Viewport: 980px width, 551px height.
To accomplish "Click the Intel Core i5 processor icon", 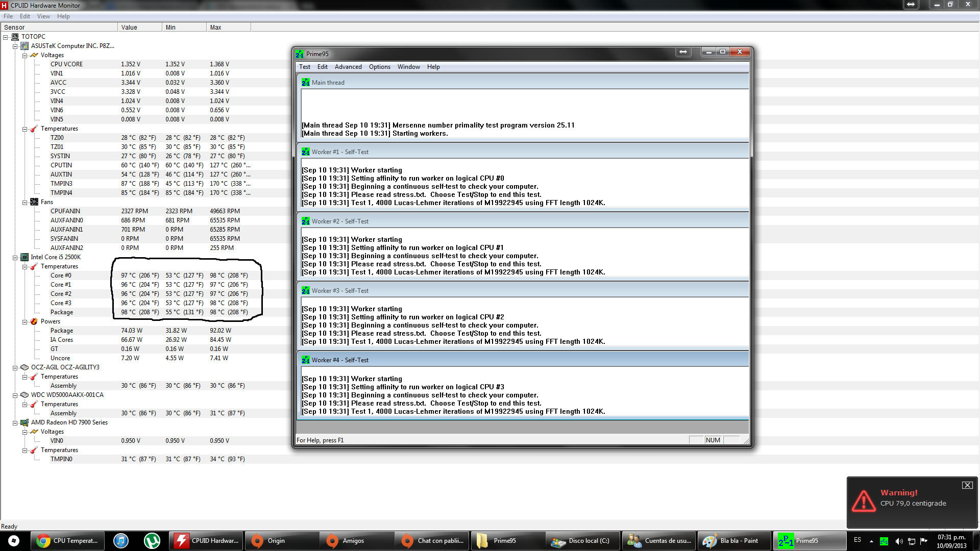I will pos(24,257).
